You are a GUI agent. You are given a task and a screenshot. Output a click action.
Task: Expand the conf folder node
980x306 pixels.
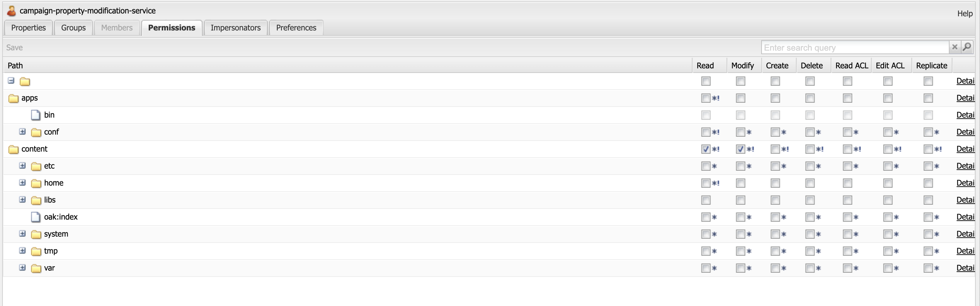coord(22,132)
